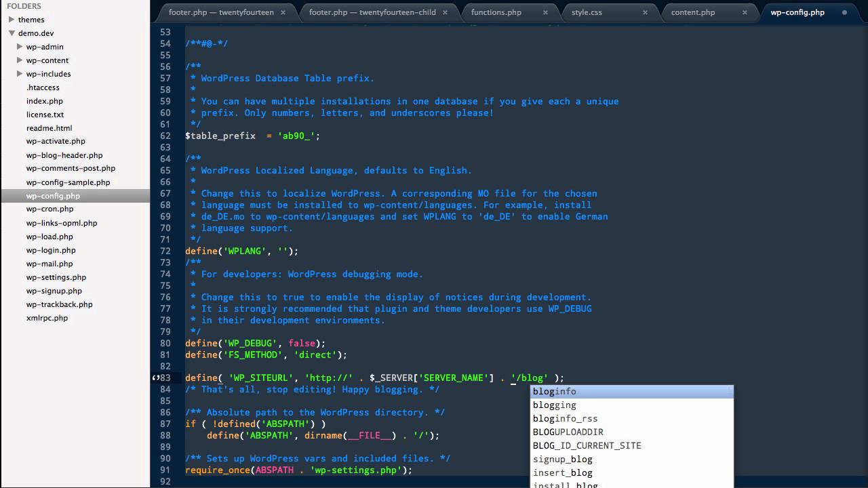Viewport: 868px width, 488px height.
Task: Click unsaved dot on wp-config.php tab
Action: coord(844,12)
